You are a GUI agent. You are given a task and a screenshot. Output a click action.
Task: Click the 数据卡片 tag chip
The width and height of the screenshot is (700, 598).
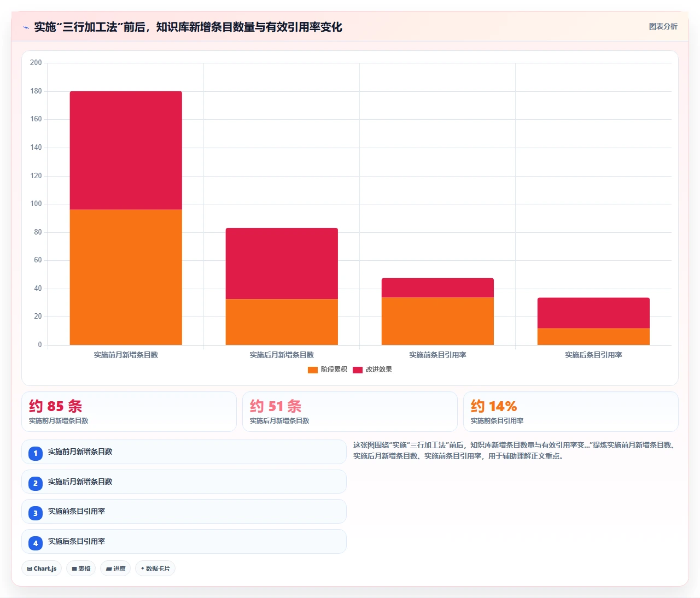[x=155, y=568]
